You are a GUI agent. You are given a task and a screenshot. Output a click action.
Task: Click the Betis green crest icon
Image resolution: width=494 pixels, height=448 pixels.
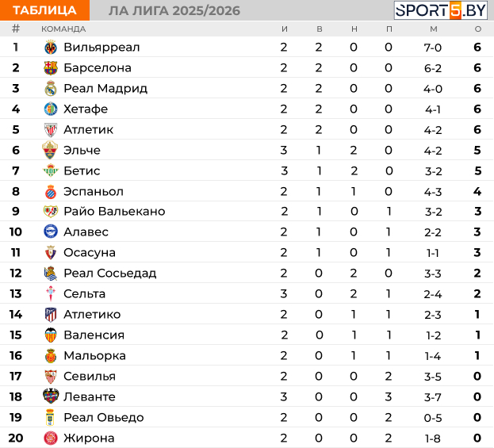[x=51, y=170]
